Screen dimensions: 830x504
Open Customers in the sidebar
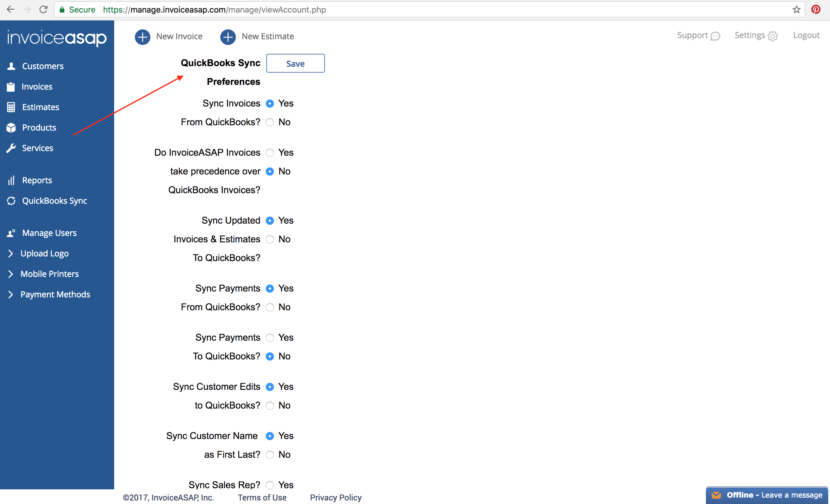(43, 66)
